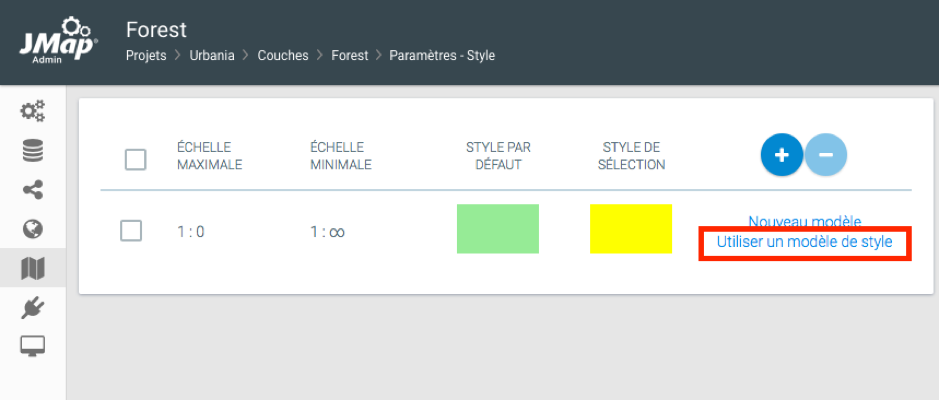Image resolution: width=939 pixels, height=400 pixels.
Task: Open Couches in the breadcrumb
Action: pyautogui.click(x=283, y=56)
